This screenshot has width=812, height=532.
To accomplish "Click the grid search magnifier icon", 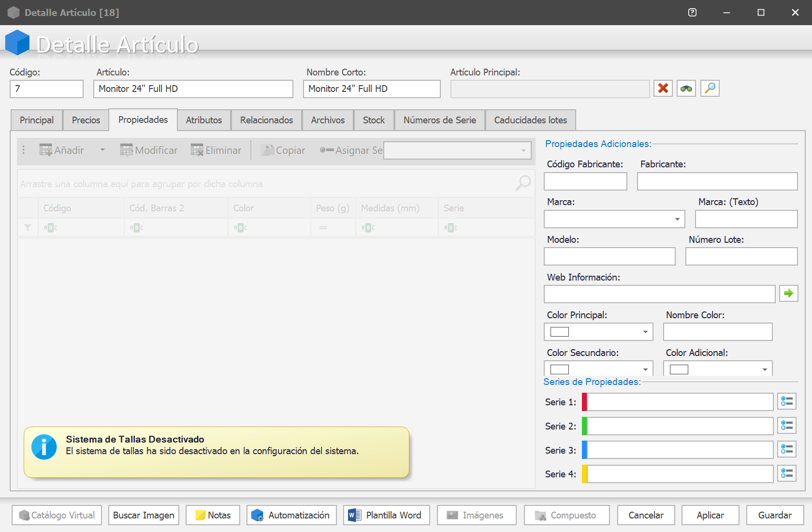I will [x=523, y=183].
